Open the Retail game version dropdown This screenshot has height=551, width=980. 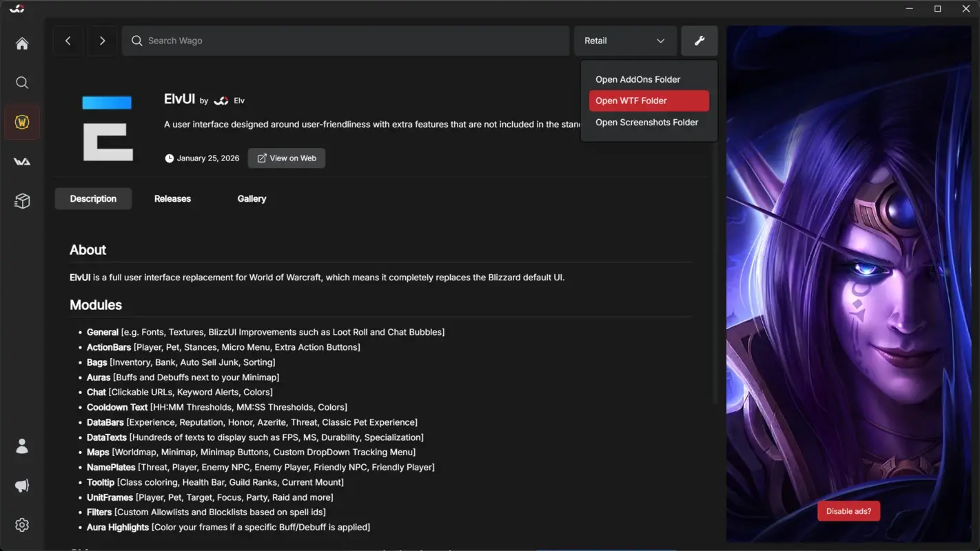[x=624, y=41]
